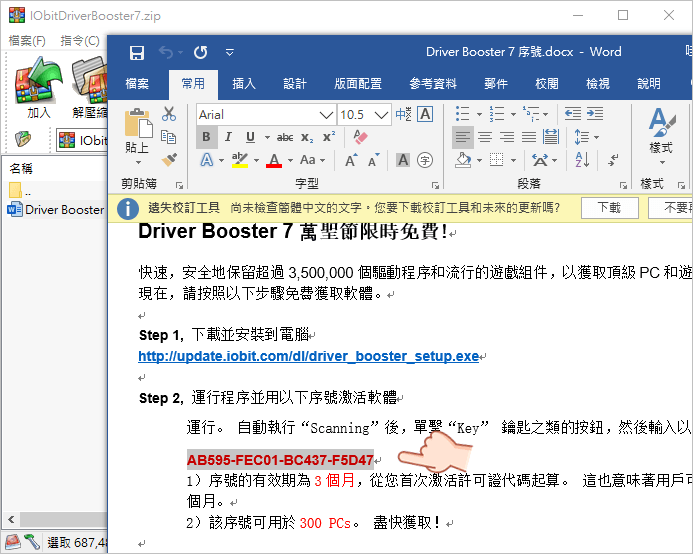This screenshot has height=554, width=693.
Task: Open the 參考資料 ribbon tab
Action: coord(433,84)
